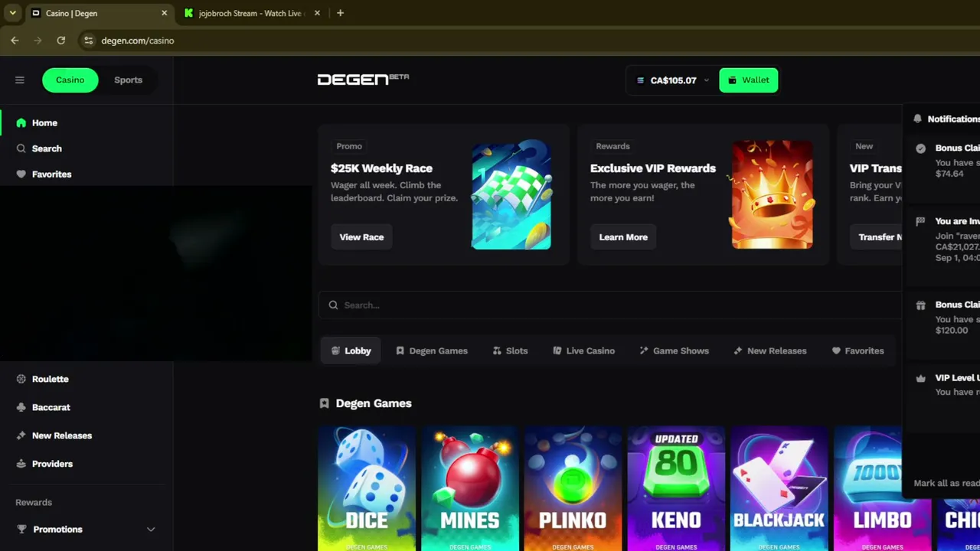Screen dimensions: 980x551
Task: Click the Degen Beta logo
Action: coord(363,80)
